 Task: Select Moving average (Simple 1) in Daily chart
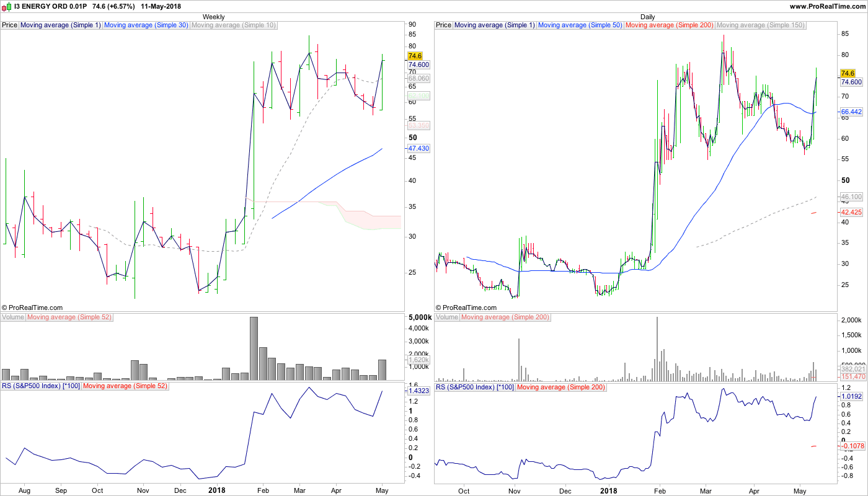[x=494, y=25]
